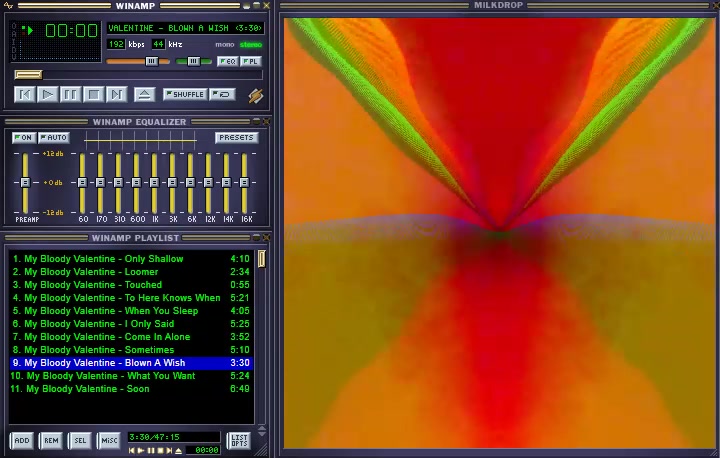Select playlist track Soon
Screen dimensions: 720x458
[x=131, y=389]
